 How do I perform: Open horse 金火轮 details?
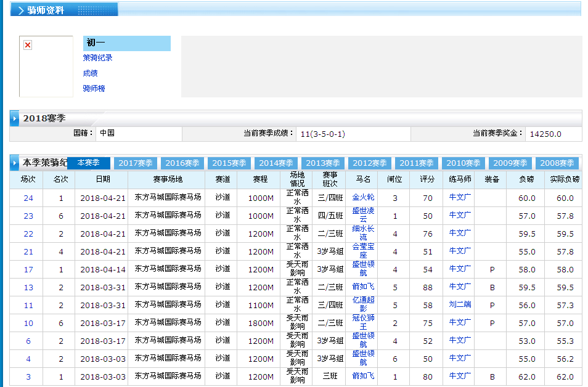[363, 198]
